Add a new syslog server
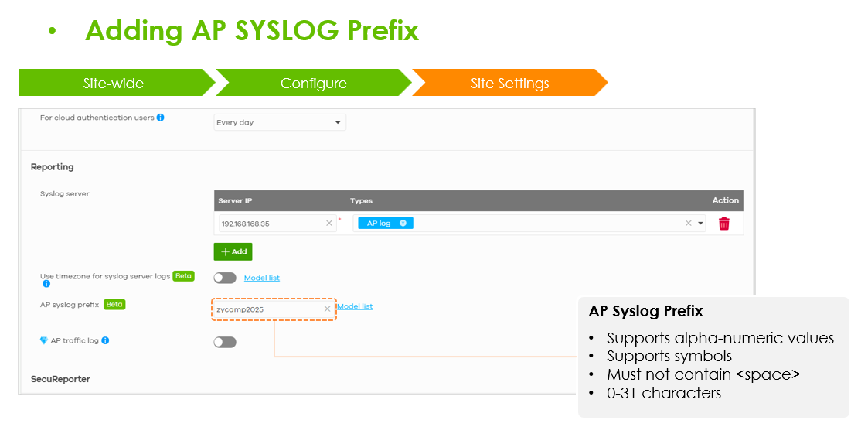The width and height of the screenshot is (868, 427). [x=233, y=251]
